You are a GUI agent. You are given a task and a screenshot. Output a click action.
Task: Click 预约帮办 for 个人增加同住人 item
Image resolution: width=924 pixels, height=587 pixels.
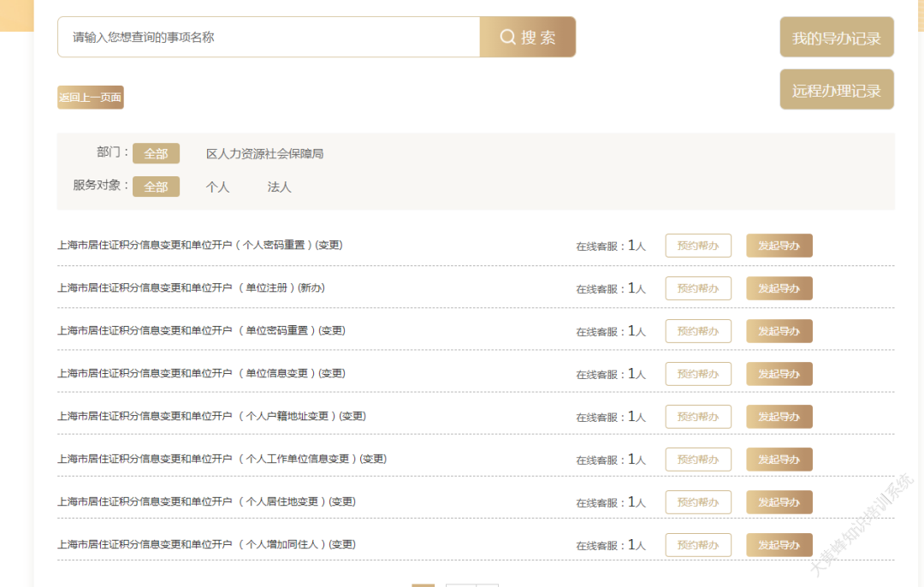pos(698,545)
